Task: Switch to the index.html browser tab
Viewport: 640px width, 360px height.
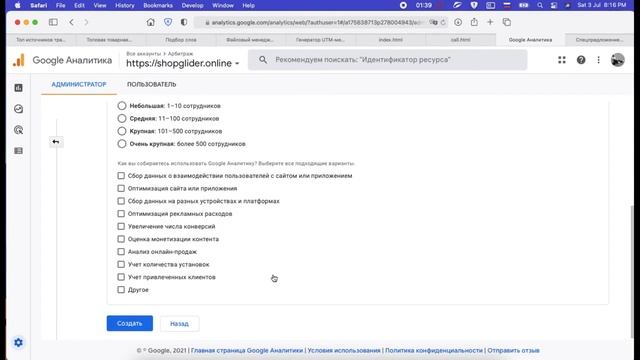Action: 391,40
